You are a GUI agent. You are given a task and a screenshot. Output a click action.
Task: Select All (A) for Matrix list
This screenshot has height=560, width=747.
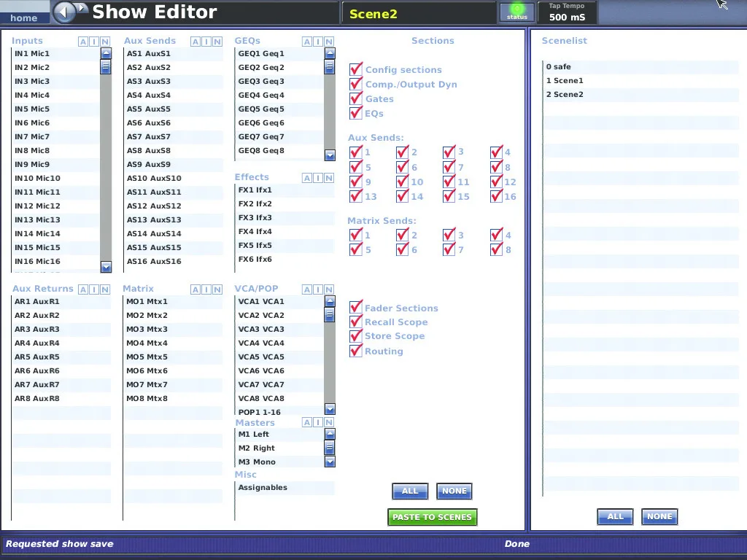[x=196, y=289]
